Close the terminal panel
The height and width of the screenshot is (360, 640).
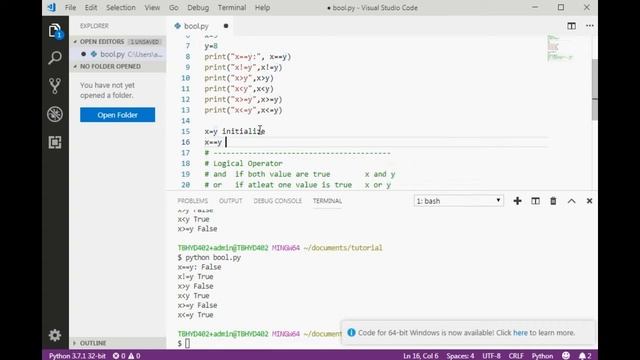pyautogui.click(x=589, y=201)
